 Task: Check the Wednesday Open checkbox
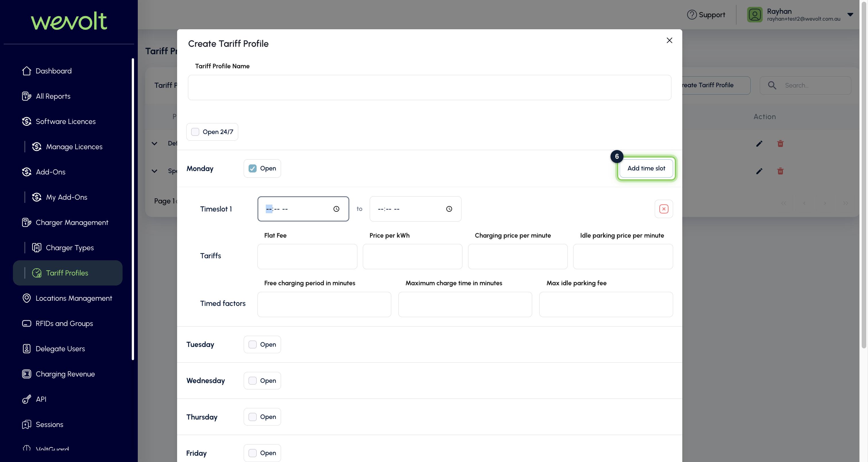click(x=252, y=381)
